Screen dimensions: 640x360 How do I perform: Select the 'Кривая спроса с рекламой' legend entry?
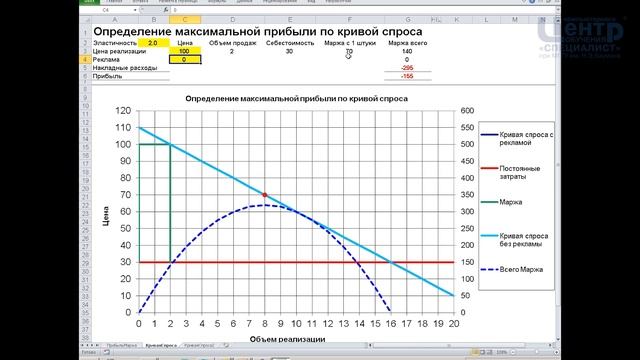517,139
